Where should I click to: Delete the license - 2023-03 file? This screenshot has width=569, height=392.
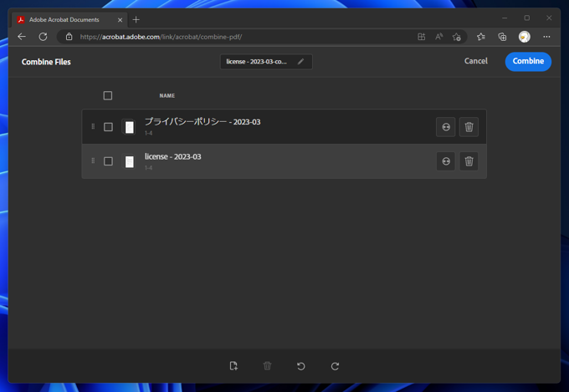coord(469,161)
